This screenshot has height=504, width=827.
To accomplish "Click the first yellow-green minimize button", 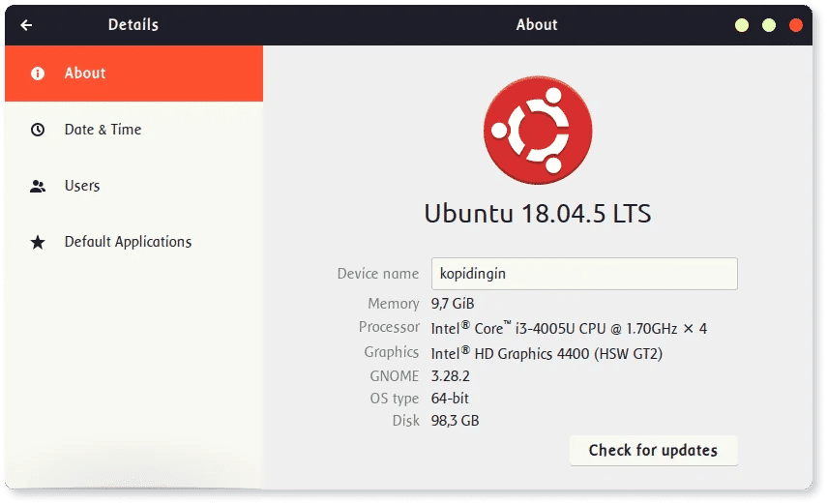I will click(742, 25).
